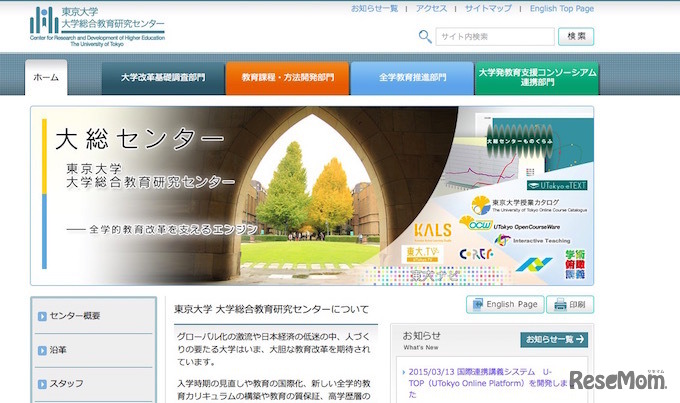
Task: Click the Interactive Teaching logo
Action: (532, 240)
